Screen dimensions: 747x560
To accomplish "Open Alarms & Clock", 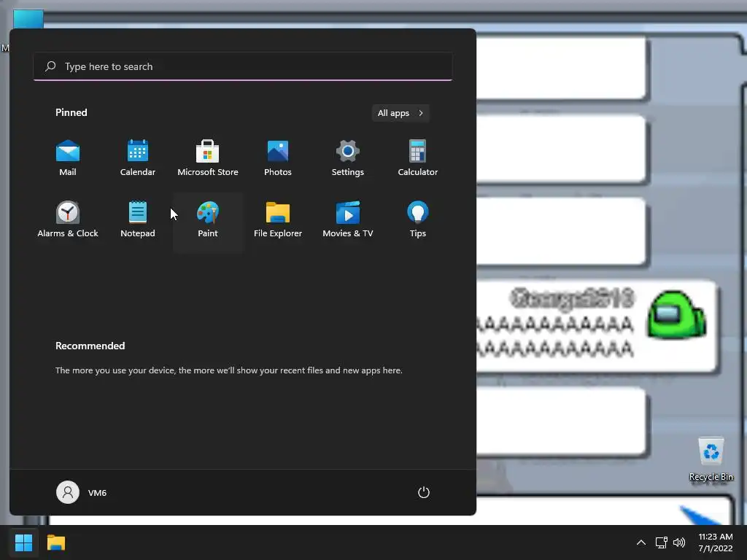I will click(68, 219).
